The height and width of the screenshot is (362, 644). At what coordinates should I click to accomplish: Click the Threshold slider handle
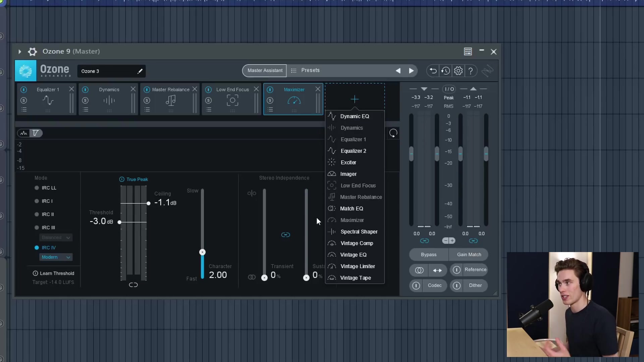pos(119,222)
